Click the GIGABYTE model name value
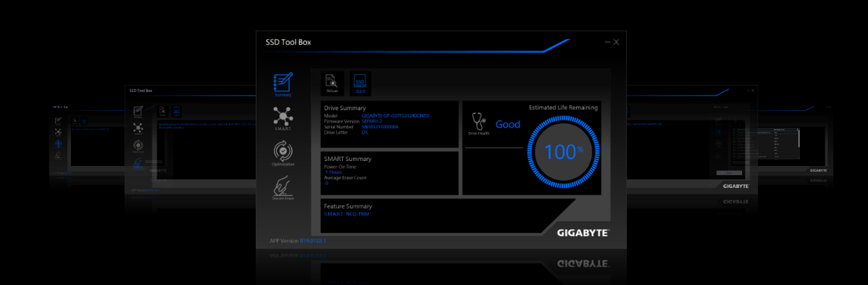 [396, 115]
